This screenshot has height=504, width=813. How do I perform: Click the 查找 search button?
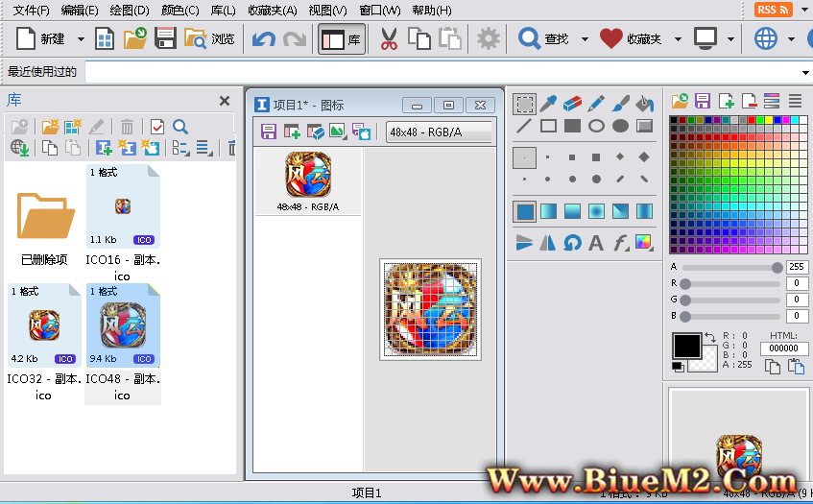(x=544, y=39)
